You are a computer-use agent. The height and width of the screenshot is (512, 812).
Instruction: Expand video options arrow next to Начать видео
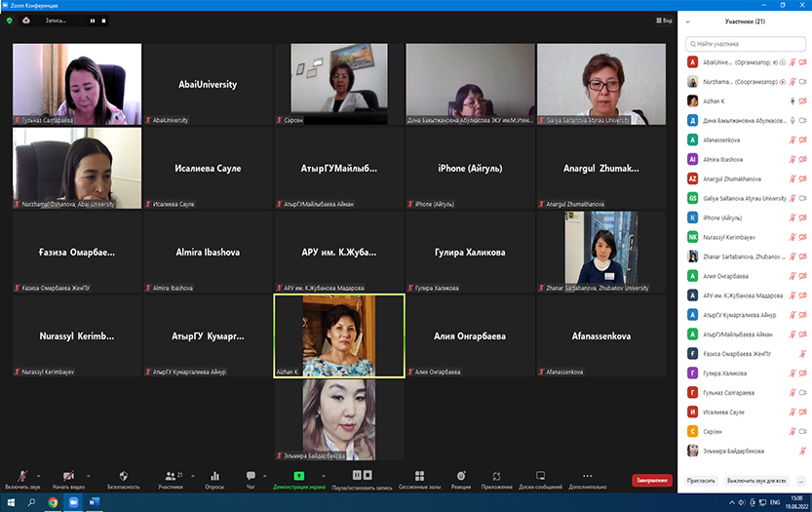pyautogui.click(x=89, y=472)
